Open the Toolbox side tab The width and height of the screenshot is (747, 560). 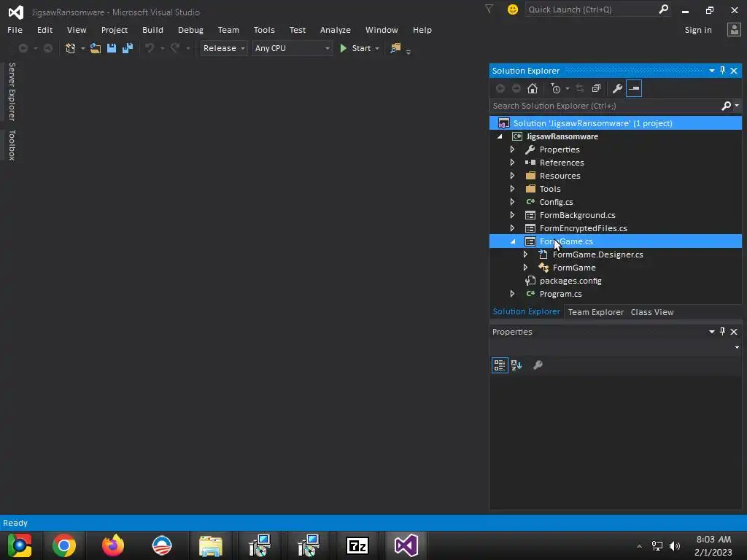[12, 145]
